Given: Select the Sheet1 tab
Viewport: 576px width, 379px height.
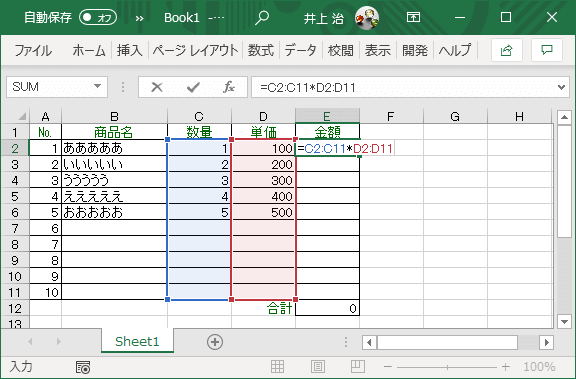Looking at the screenshot, I should [137, 342].
